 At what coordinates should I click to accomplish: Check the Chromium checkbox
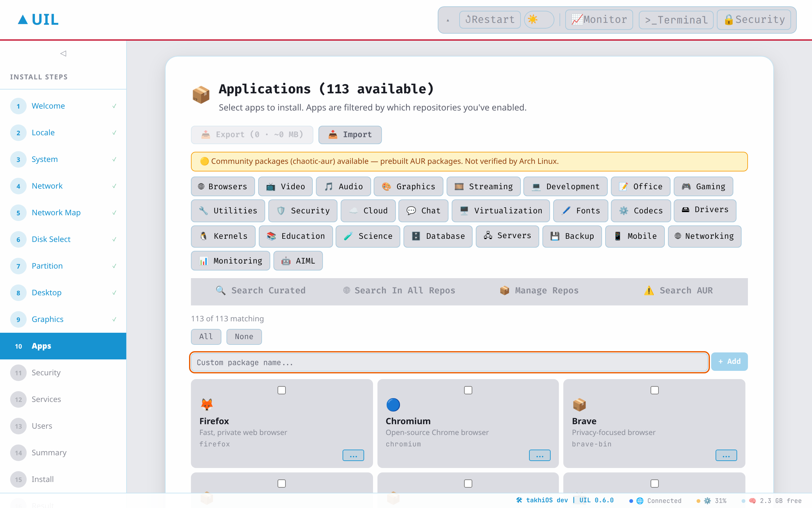468,390
